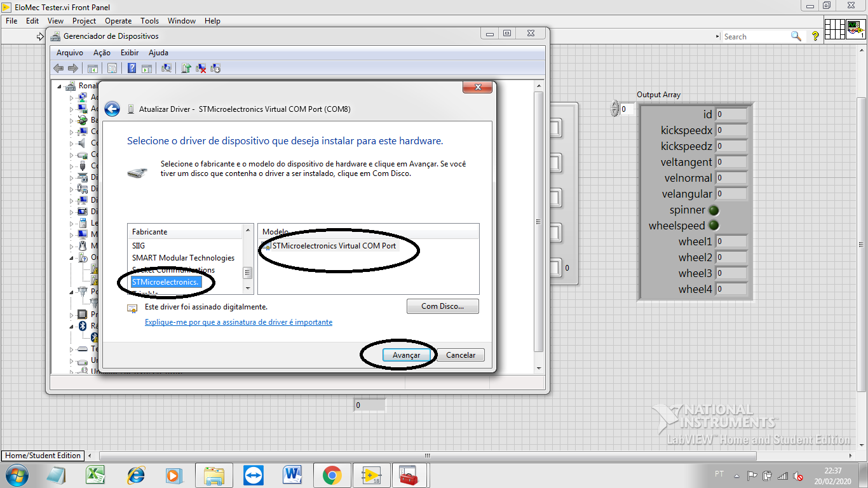The width and height of the screenshot is (868, 488).
Task: Open the driver signature explanation link
Action: (x=238, y=322)
